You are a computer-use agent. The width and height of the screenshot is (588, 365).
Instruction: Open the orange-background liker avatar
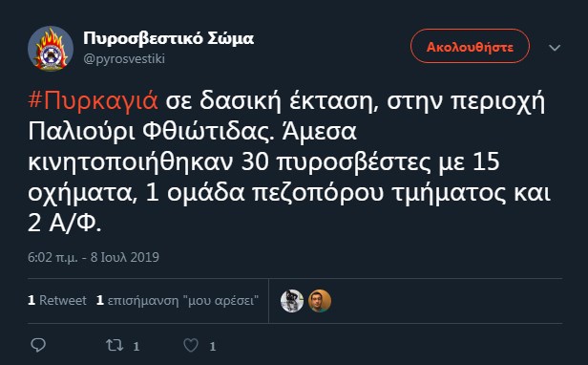pyautogui.click(x=320, y=301)
